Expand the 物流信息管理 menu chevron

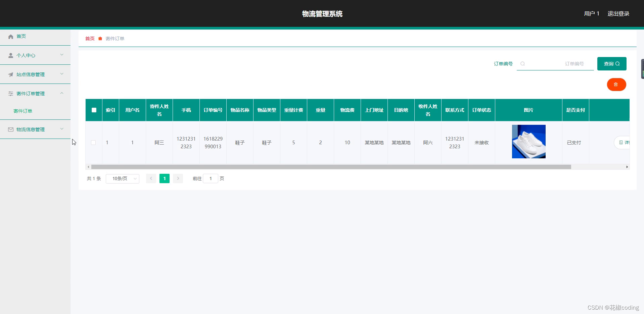[62, 129]
